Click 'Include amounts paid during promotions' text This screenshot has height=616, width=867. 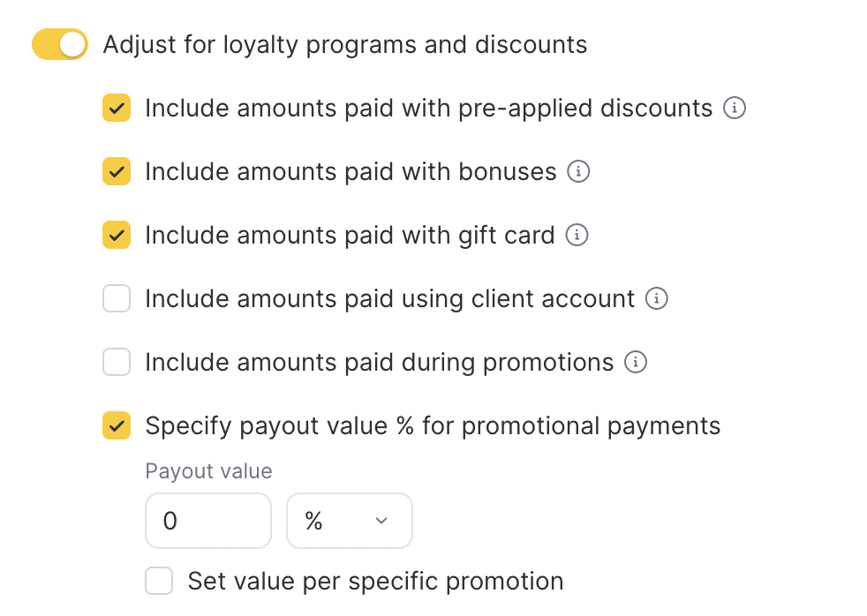(x=379, y=363)
